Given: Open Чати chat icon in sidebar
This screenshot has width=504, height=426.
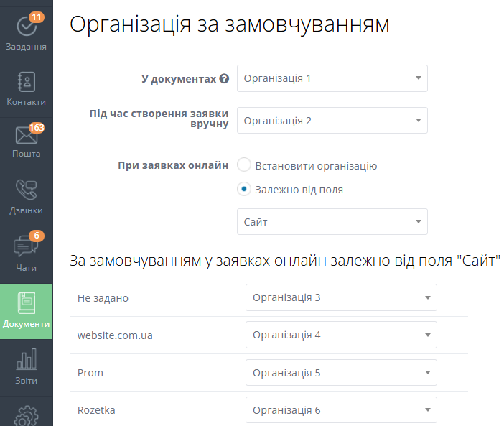Looking at the screenshot, I should pos(26,253).
